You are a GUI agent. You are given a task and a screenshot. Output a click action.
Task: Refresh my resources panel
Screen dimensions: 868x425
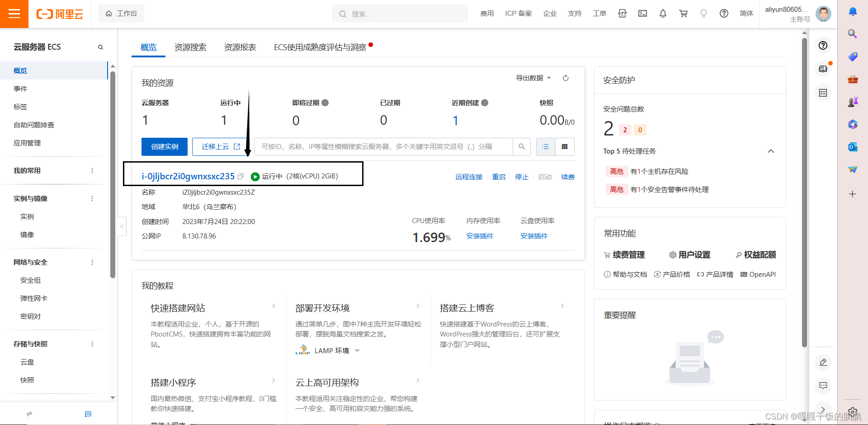coord(566,78)
